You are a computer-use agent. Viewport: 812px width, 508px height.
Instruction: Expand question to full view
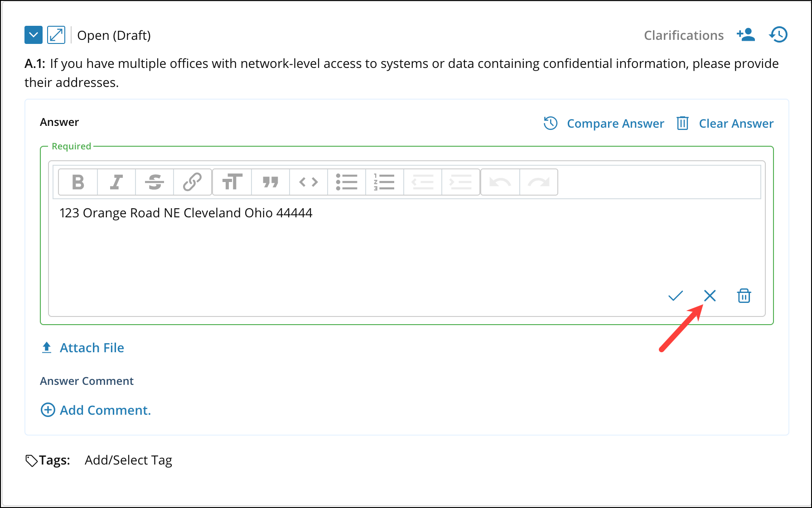(56, 35)
